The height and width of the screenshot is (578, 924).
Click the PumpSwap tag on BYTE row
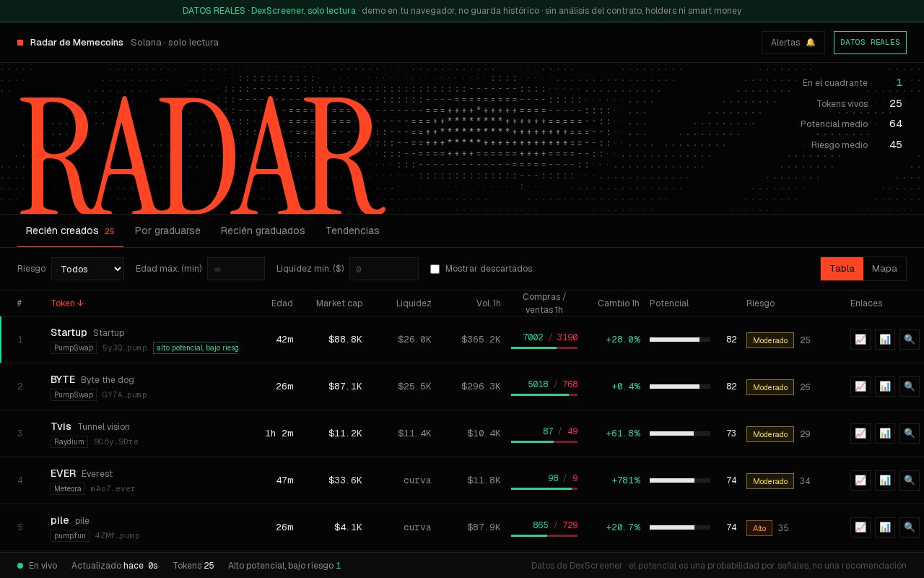pos(74,395)
